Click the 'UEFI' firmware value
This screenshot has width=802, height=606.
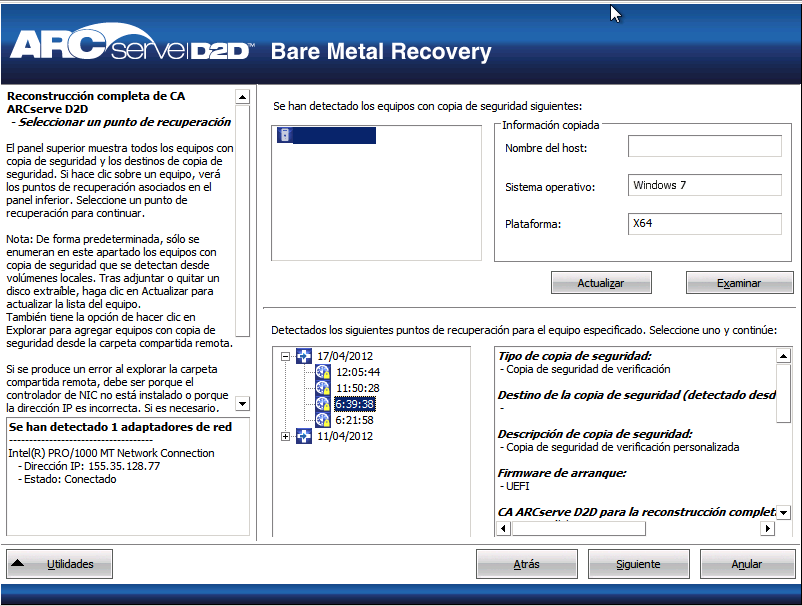point(517,486)
